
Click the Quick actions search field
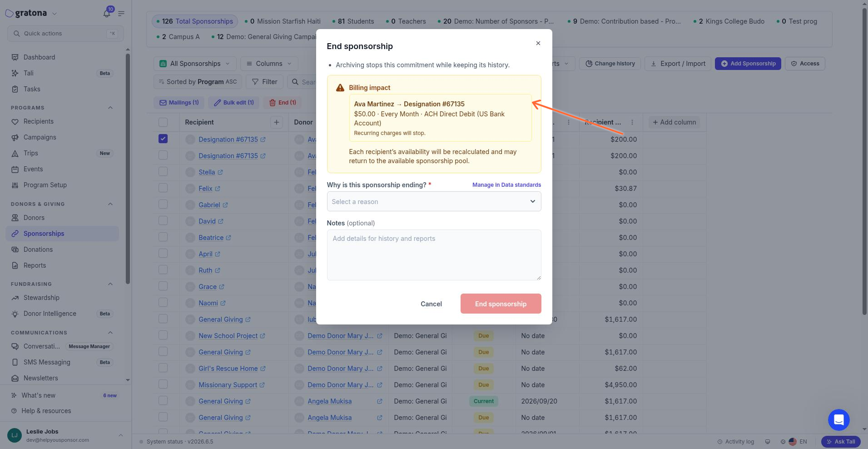[65, 34]
